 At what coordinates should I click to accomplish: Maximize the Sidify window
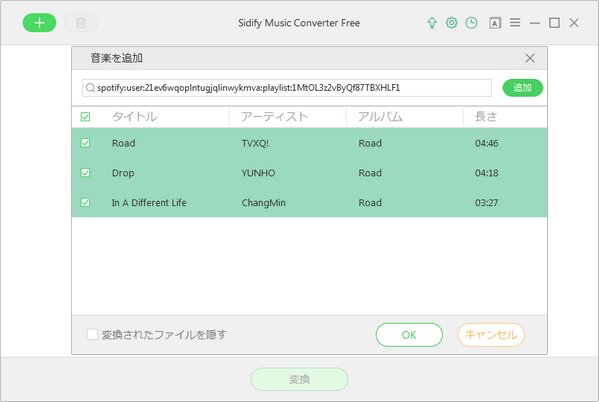pos(554,23)
